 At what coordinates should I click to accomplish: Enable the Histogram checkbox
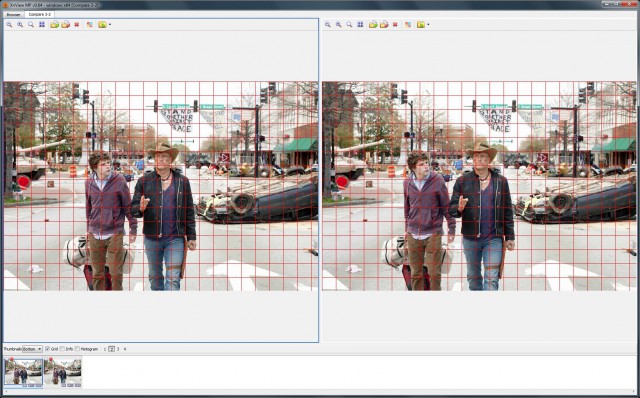[77, 349]
